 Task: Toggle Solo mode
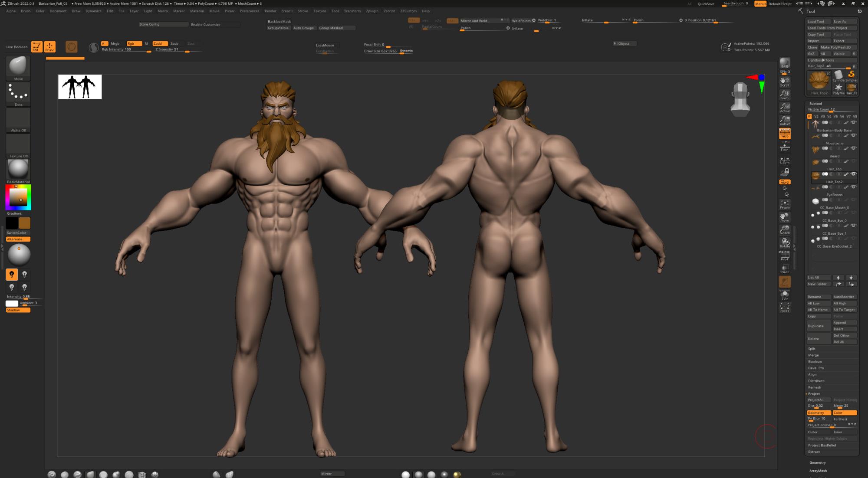[x=785, y=295]
